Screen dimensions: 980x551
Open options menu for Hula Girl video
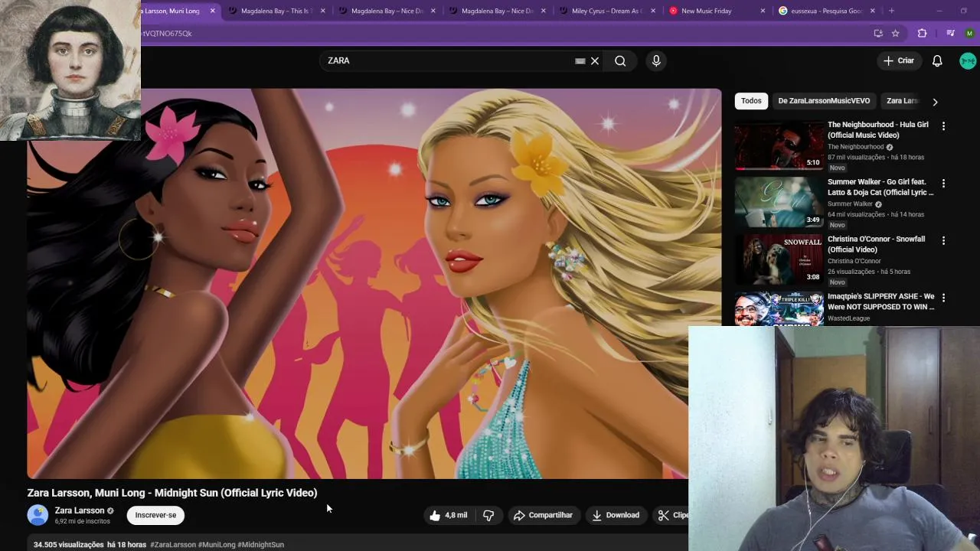click(943, 126)
